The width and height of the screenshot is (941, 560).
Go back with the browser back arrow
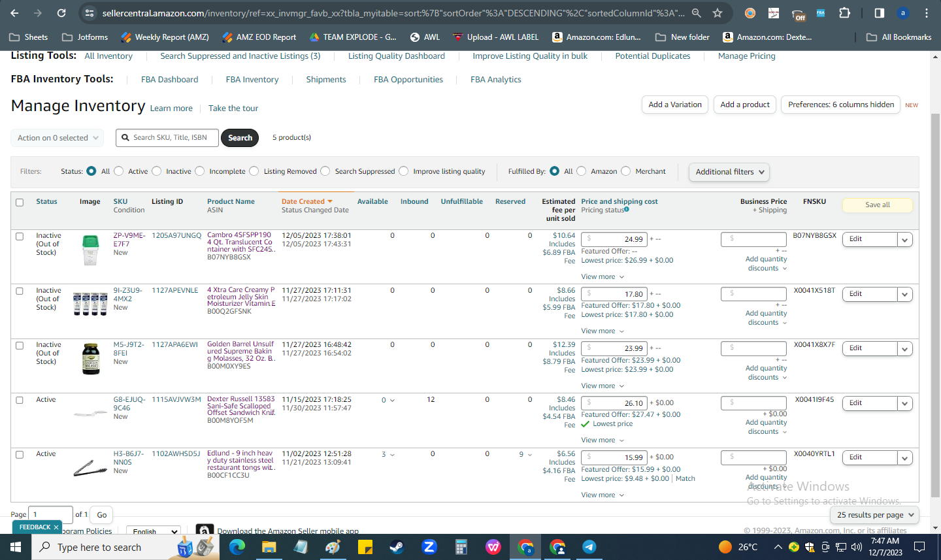coord(14,13)
